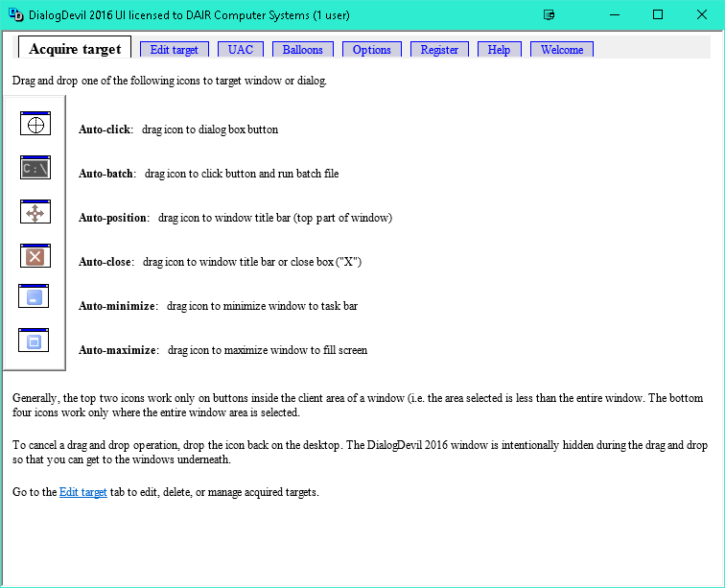725x588 pixels.
Task: Show the Help tab
Action: tap(499, 50)
